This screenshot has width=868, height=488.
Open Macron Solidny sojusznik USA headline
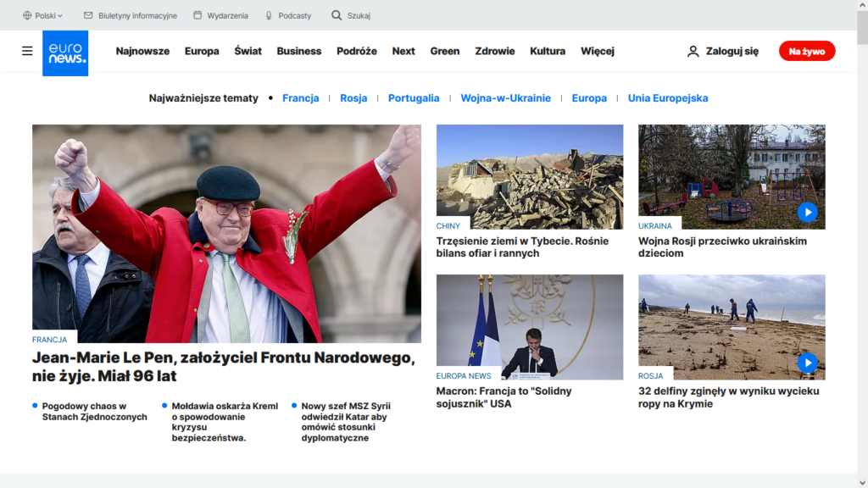click(x=504, y=397)
